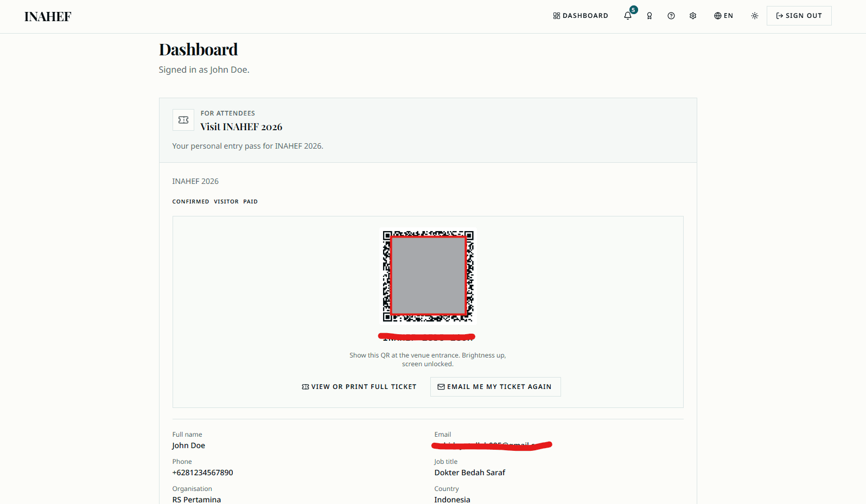Click the 'Show this QR at the venue entrance' hint
866x504 pixels.
(428, 360)
